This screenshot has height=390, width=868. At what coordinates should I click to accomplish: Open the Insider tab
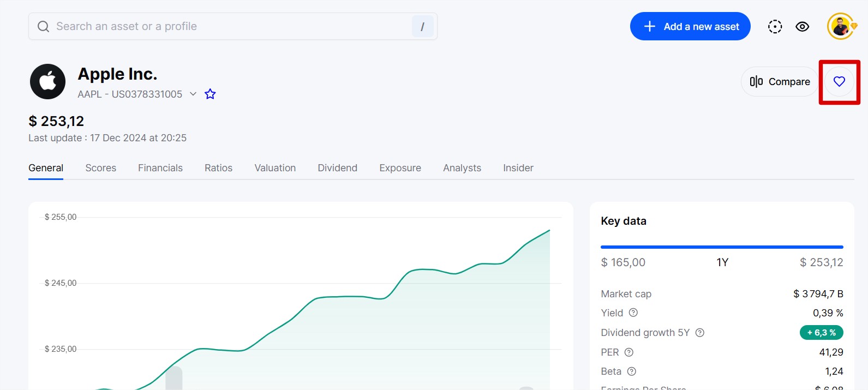click(518, 168)
